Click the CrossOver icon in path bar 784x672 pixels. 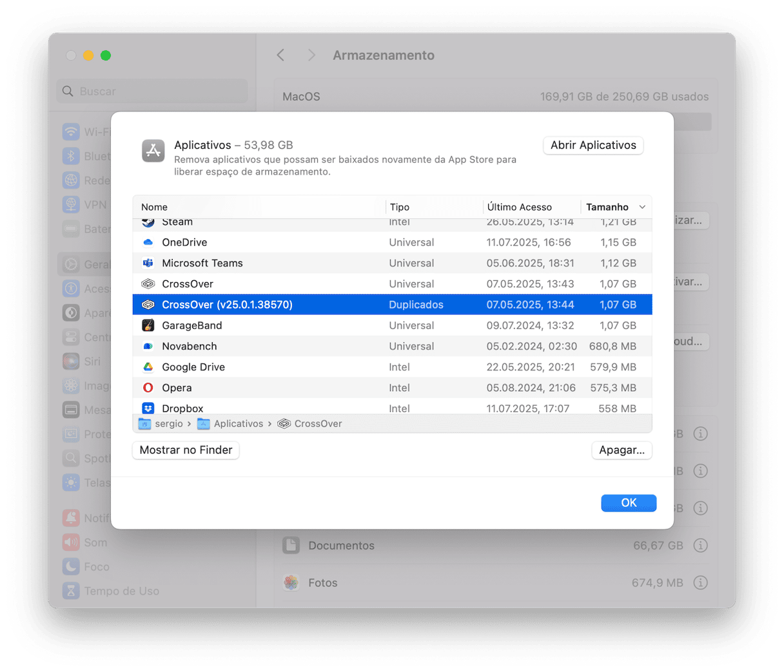coord(284,423)
